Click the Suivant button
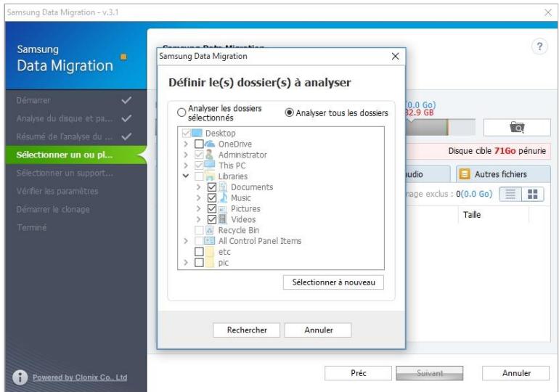Image resolution: width=559 pixels, height=392 pixels. point(430,373)
